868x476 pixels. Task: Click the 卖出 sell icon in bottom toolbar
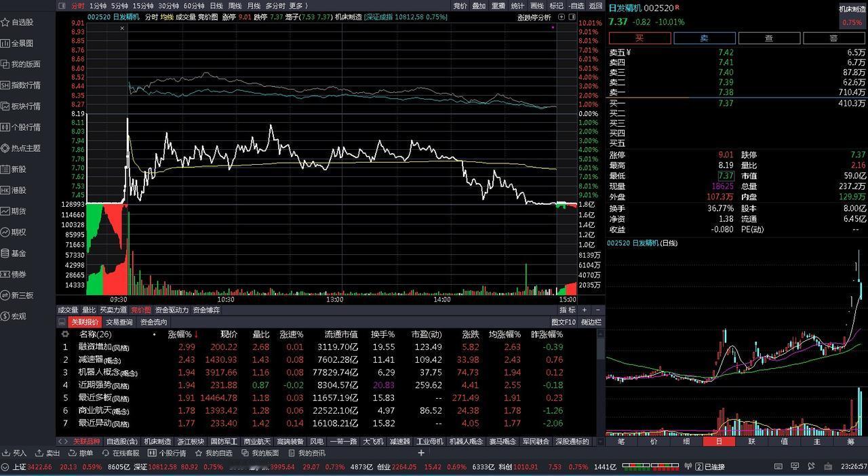tap(47, 453)
